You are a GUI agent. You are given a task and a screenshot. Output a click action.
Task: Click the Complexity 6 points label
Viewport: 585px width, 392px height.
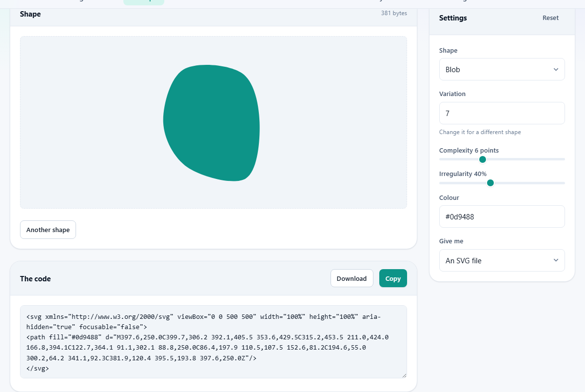click(x=469, y=150)
